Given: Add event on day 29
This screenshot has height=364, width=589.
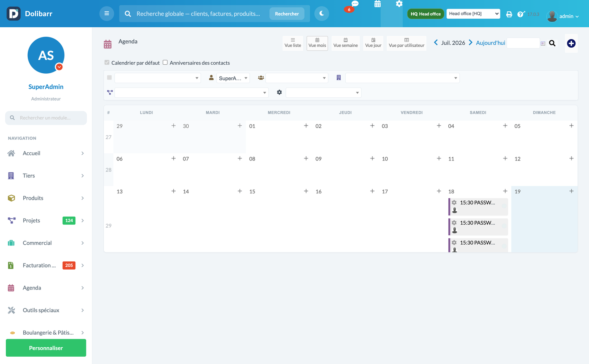Looking at the screenshot, I should pyautogui.click(x=174, y=126).
